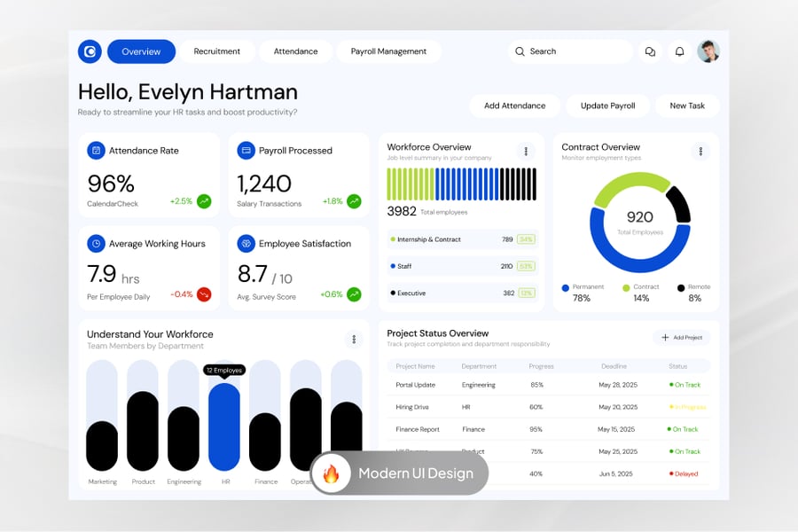
Task: Click the Payroll Processed card icon
Action: point(246,151)
